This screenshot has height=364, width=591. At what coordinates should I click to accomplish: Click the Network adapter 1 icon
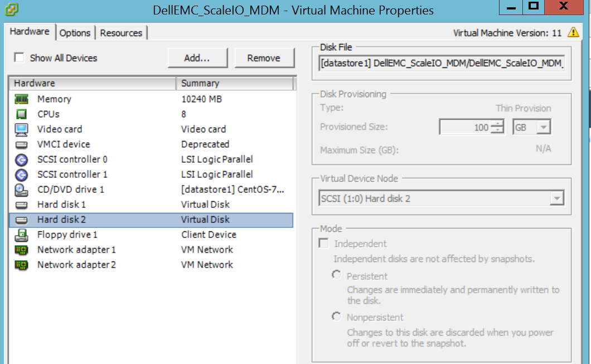22,250
